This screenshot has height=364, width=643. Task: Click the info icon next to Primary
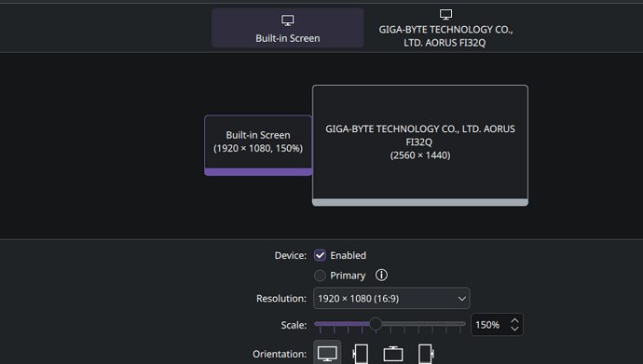pyautogui.click(x=381, y=276)
